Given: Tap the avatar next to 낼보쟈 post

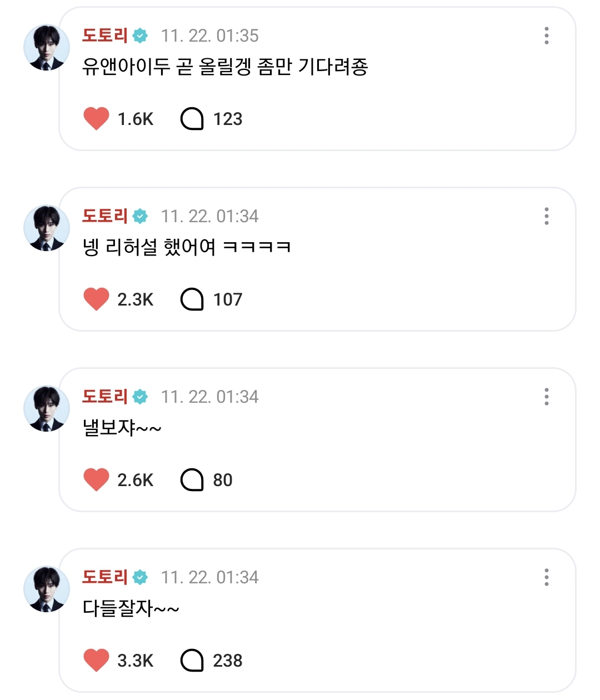Looking at the screenshot, I should (47, 409).
